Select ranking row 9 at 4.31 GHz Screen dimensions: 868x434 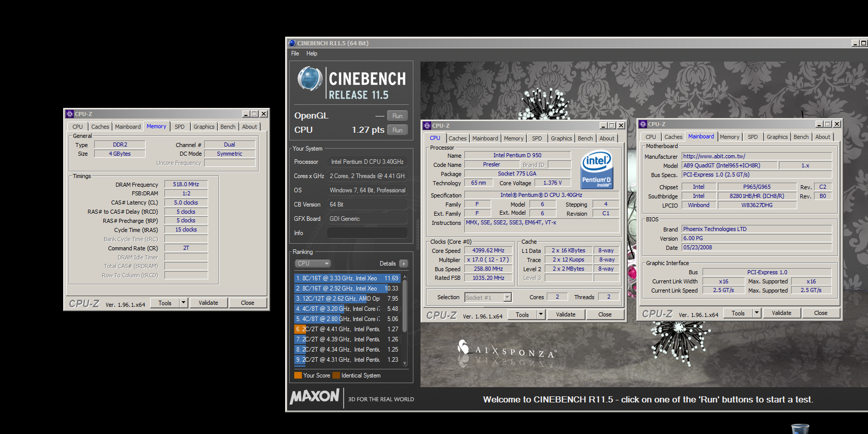[347, 360]
